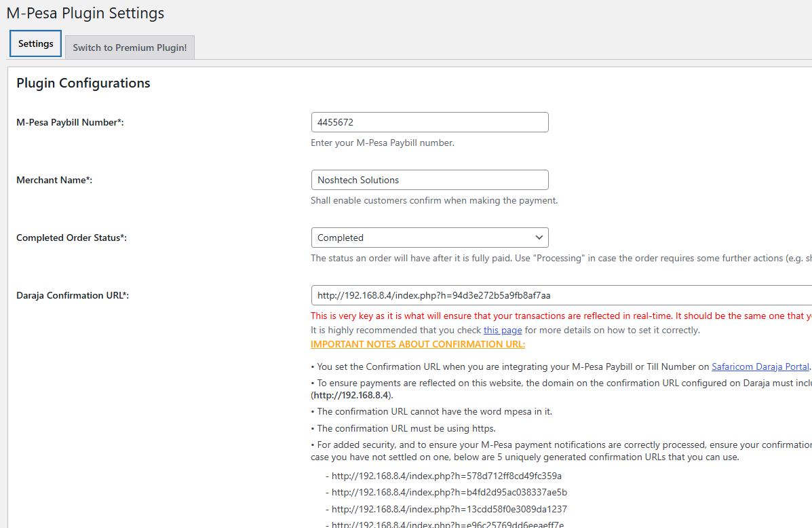Click Important Notes About Confirmation URL link
The width and height of the screenshot is (812, 528).
point(417,344)
